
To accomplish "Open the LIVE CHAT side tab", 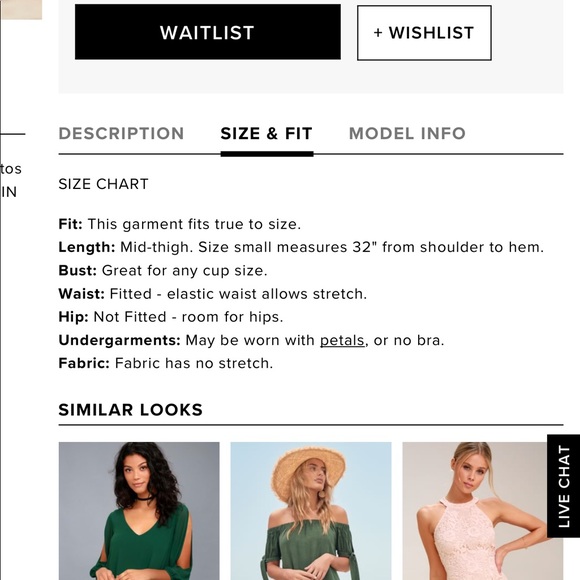I will [563, 486].
